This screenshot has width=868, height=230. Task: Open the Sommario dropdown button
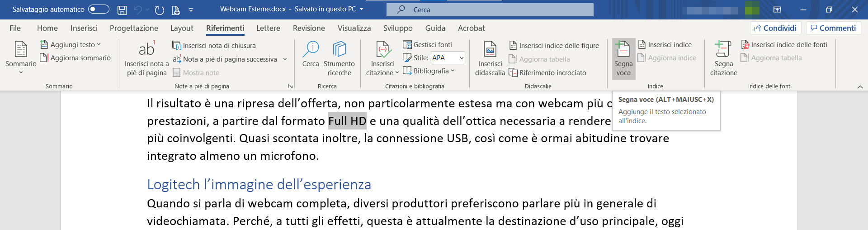(21, 58)
